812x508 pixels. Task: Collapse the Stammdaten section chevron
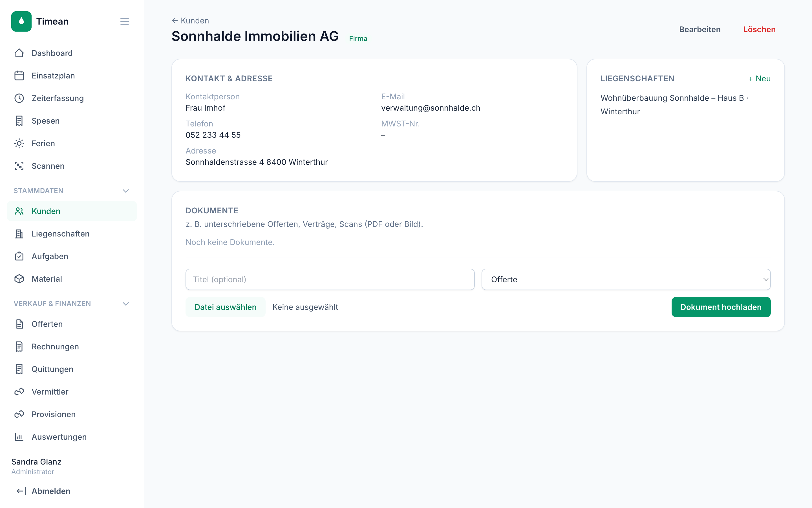(126, 191)
